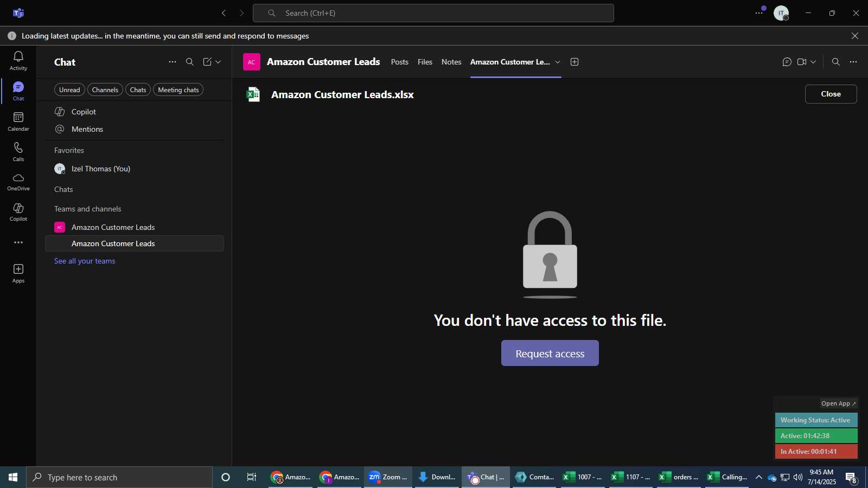Open Copilot app in left rail
Image resolution: width=868 pixels, height=488 pixels.
click(x=18, y=213)
